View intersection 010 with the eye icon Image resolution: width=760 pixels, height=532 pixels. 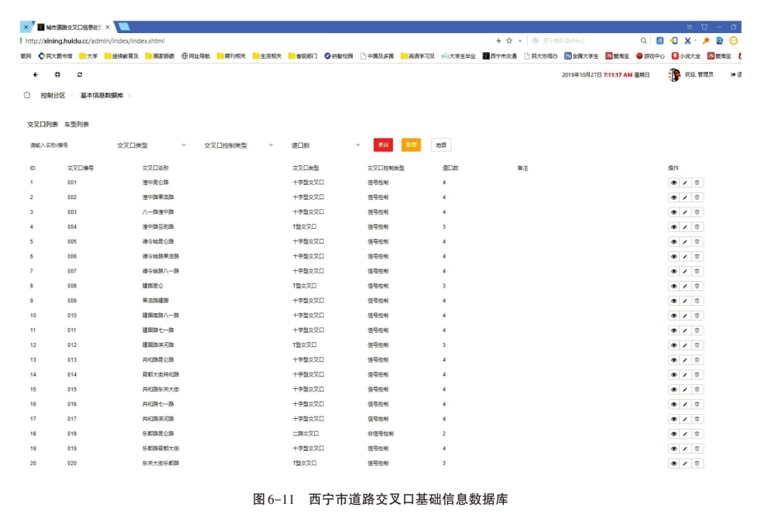[x=674, y=316]
